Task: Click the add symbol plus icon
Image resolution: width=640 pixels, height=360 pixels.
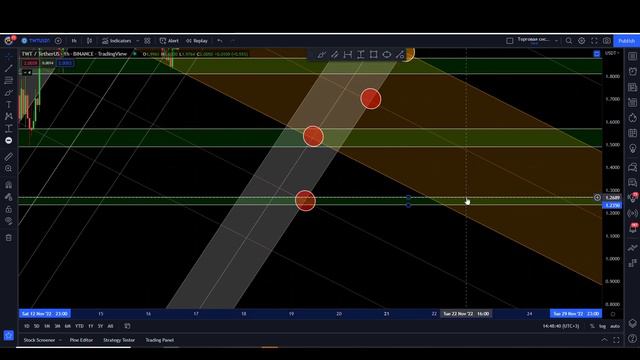Action: [x=58, y=41]
